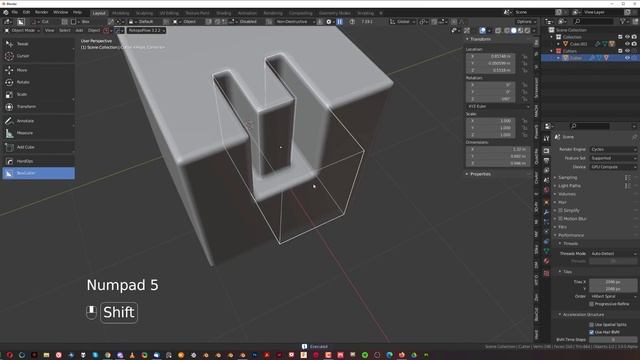Open the Device GPU Compute dropdown
Image resolution: width=640 pixels, height=360 pixels.
coord(613,167)
